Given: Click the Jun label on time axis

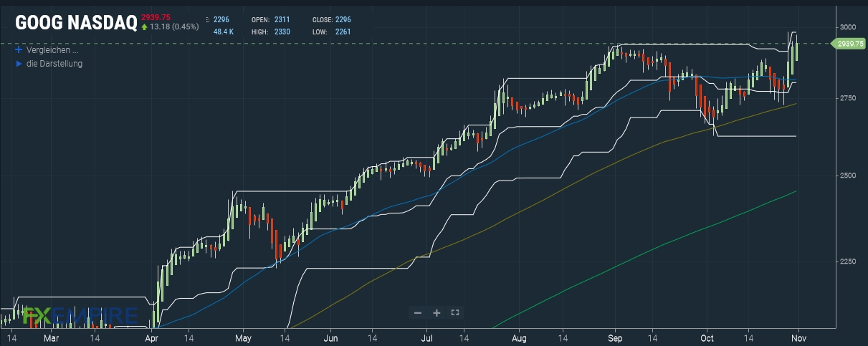Looking at the screenshot, I should pos(331,337).
